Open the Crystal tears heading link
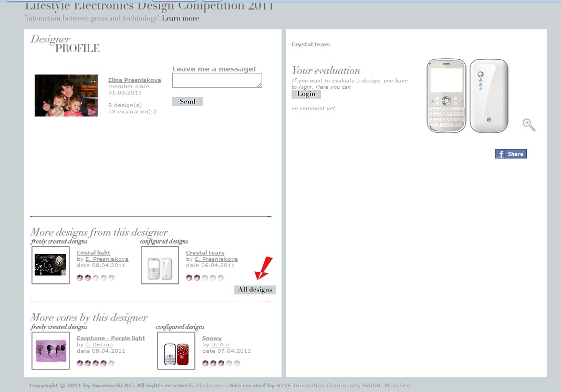561x392 pixels. pos(310,44)
